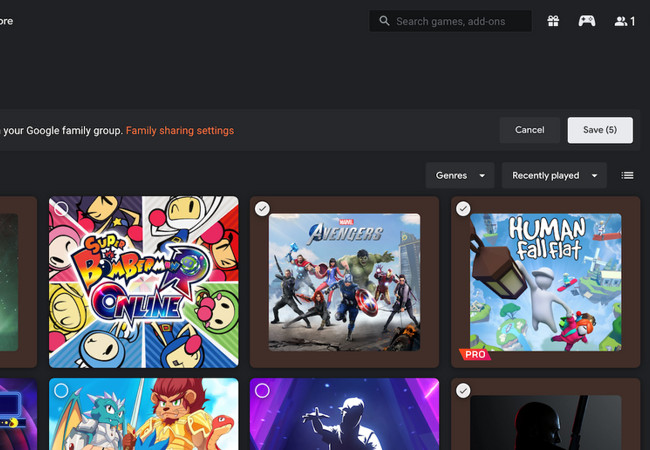Open the Human Fall Flat cover art
This screenshot has width=650, height=450.
pos(546,282)
